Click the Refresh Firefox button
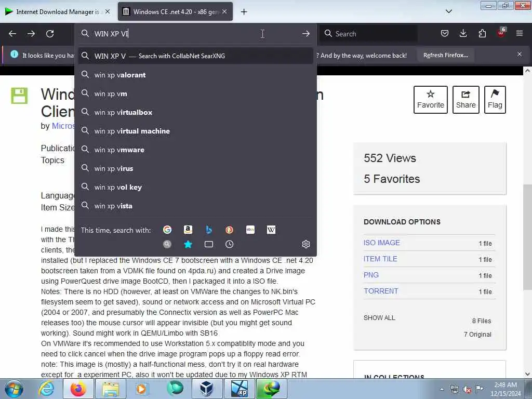Image resolution: width=532 pixels, height=399 pixels. point(445,55)
